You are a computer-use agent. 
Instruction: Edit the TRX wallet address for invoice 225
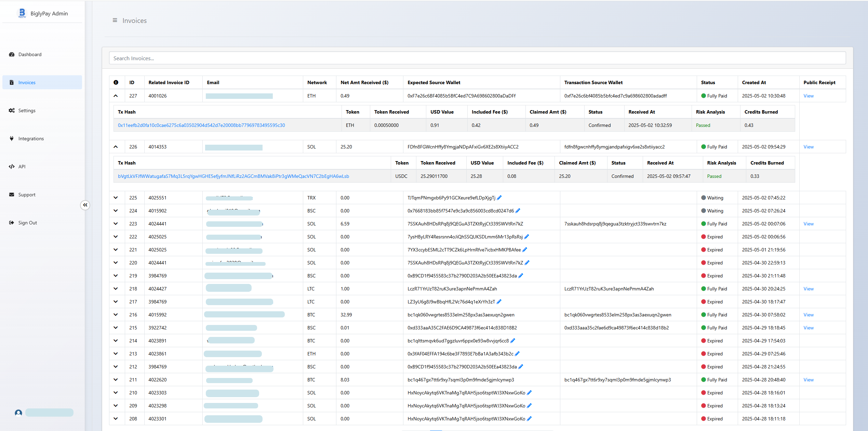[x=499, y=198]
